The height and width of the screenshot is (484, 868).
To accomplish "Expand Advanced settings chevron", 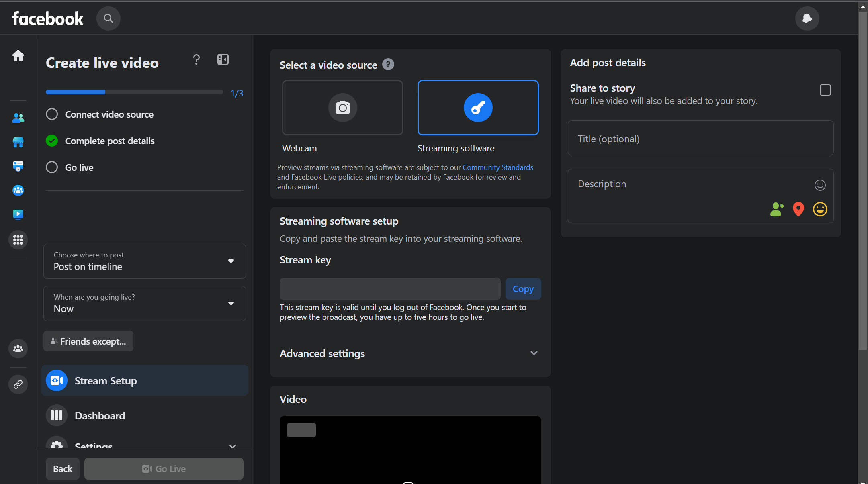I will tap(534, 353).
